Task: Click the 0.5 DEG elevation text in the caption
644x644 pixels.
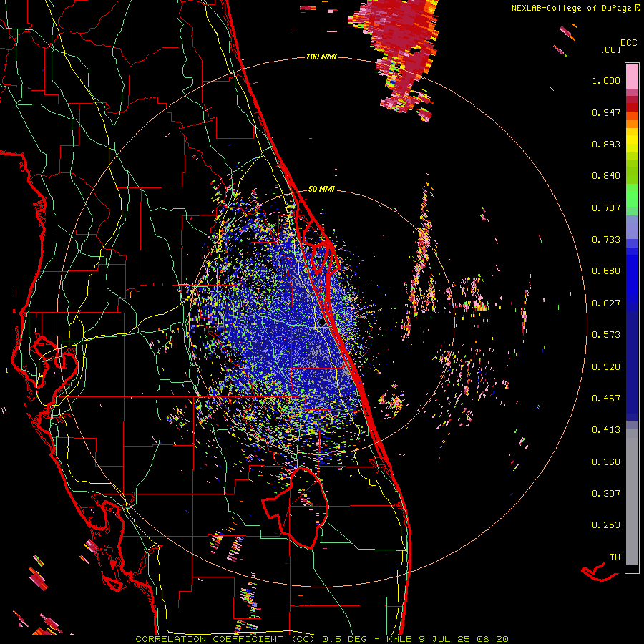Action: tap(344, 639)
